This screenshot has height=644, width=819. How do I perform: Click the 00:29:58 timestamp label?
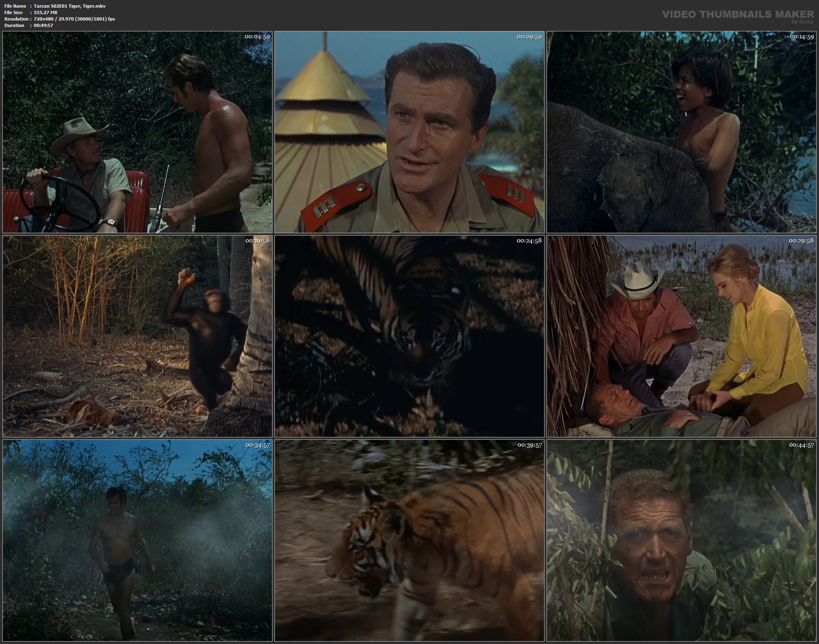tap(801, 241)
